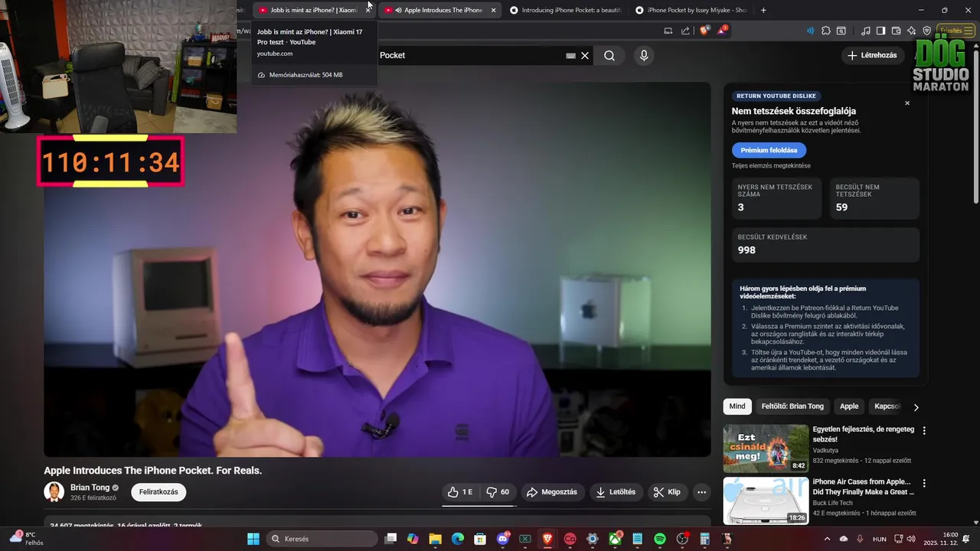Select the 'Mind' filter chip
The width and height of the screenshot is (980, 551).
coord(737,406)
